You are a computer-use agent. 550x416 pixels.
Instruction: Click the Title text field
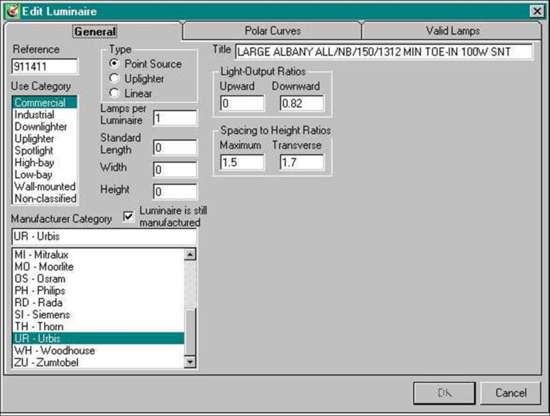tap(384, 52)
